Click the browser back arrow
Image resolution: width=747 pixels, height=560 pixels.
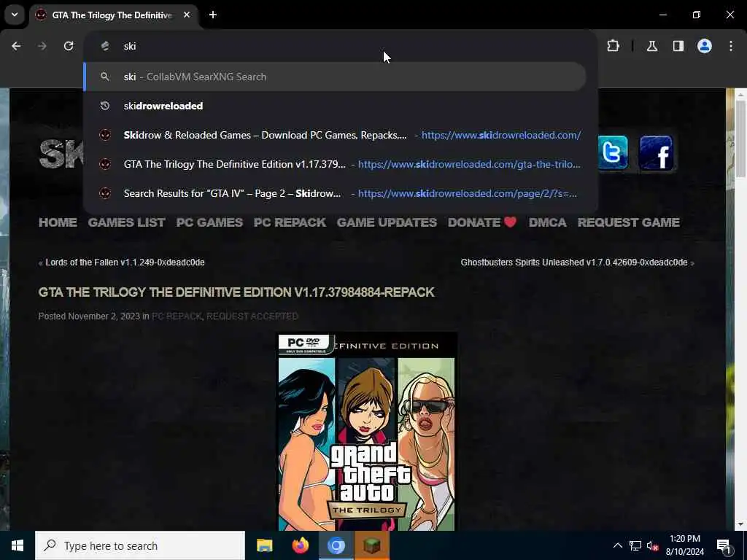(x=16, y=46)
